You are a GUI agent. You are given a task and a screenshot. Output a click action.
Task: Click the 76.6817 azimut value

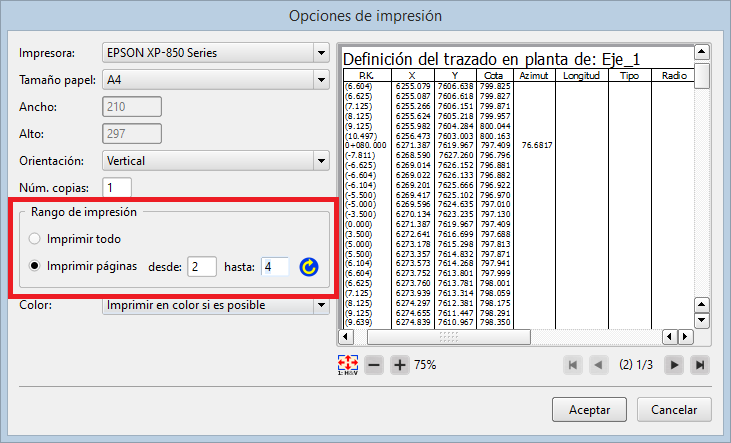point(537,145)
